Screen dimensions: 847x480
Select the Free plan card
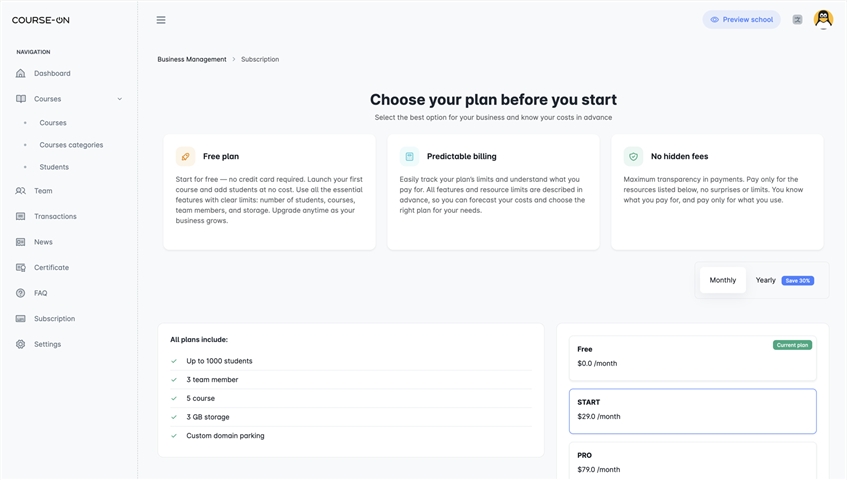pos(693,358)
